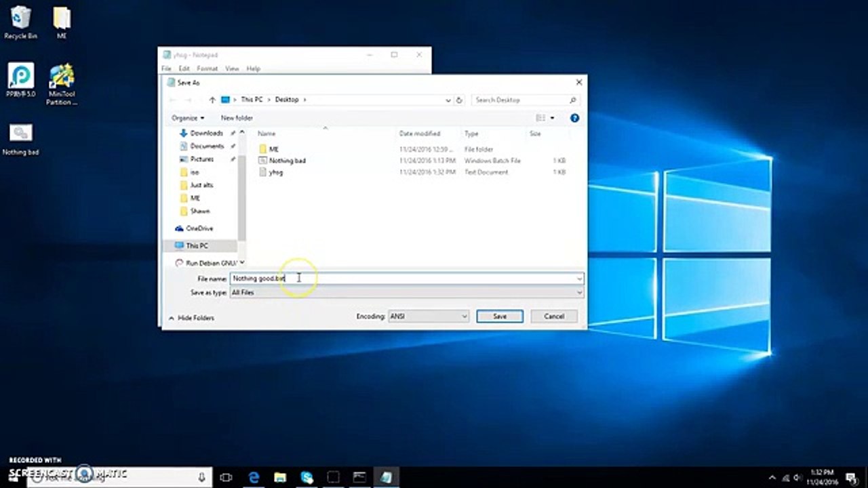Open Notepad's File menu
The width and height of the screenshot is (868, 488).
pos(166,68)
